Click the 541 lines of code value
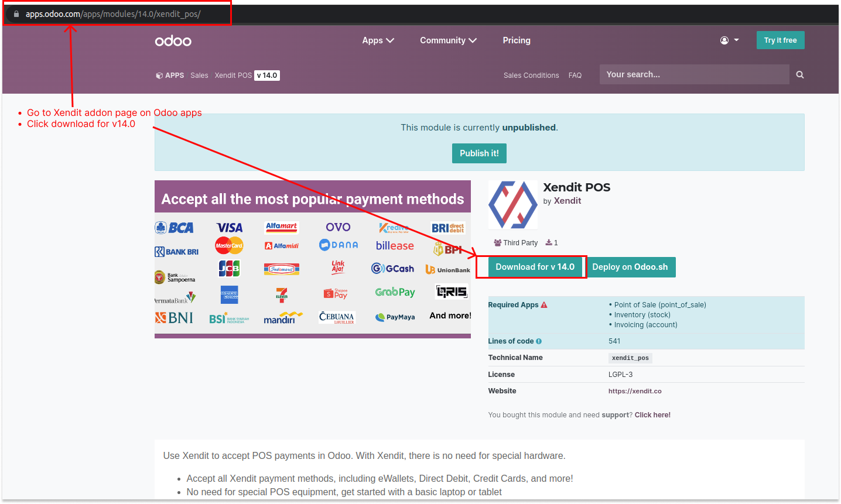This screenshot has height=504, width=841. [614, 341]
